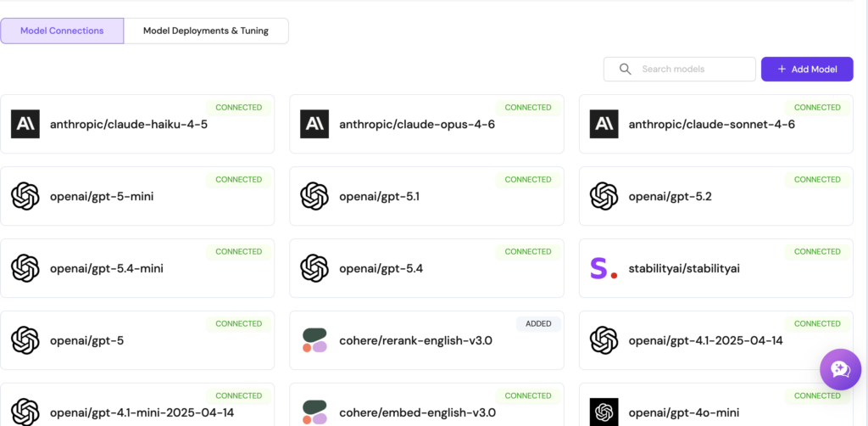Click the Add Model button
The height and width of the screenshot is (426, 868).
(x=807, y=70)
